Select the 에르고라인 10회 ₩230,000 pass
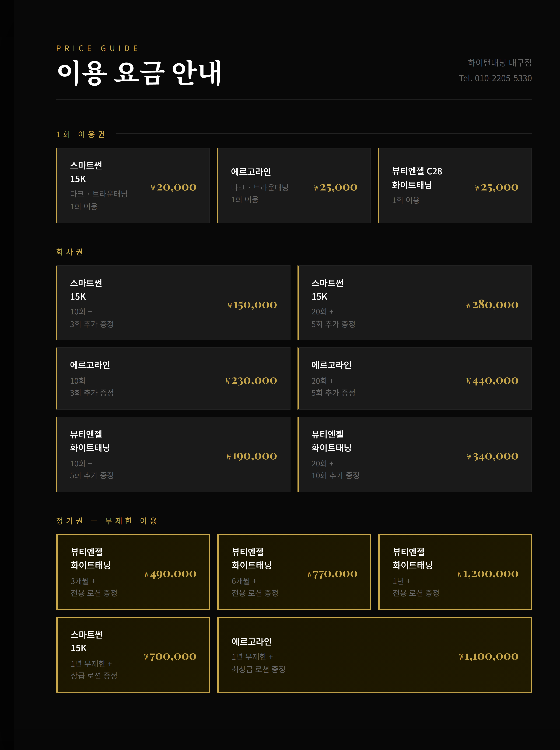Image resolution: width=560 pixels, height=750 pixels. (173, 378)
